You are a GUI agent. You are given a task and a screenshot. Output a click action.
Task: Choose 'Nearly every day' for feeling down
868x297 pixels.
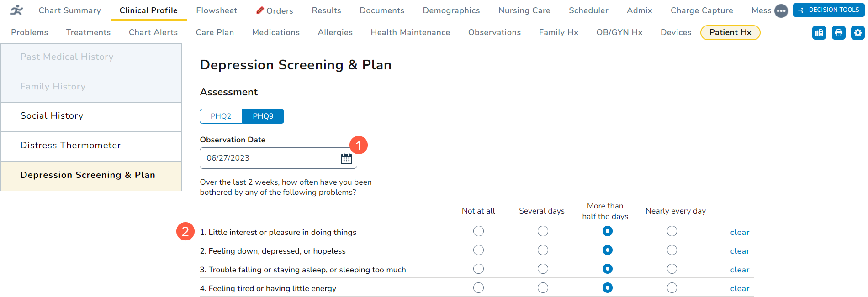coord(672,250)
